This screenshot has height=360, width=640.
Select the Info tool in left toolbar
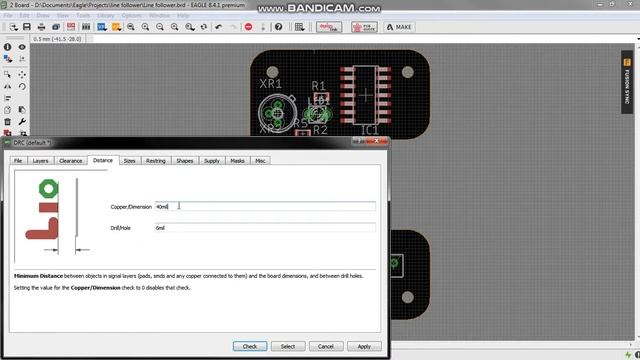pyautogui.click(x=7, y=47)
